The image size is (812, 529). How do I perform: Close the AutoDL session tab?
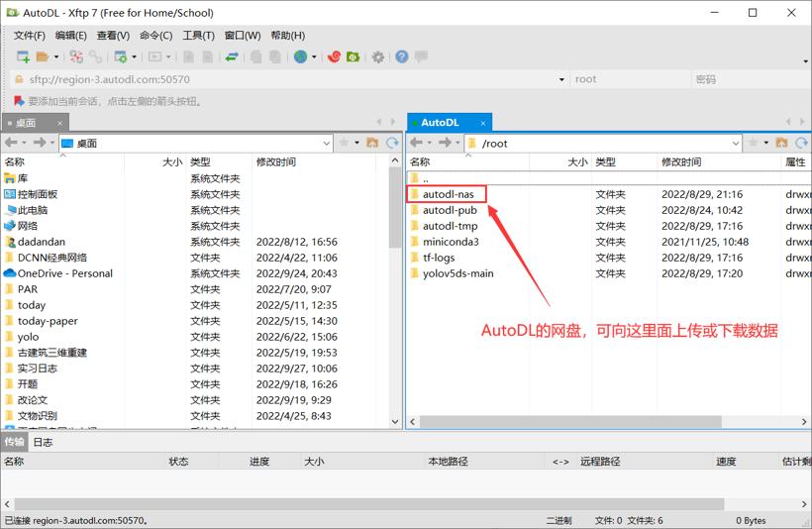click(x=483, y=123)
